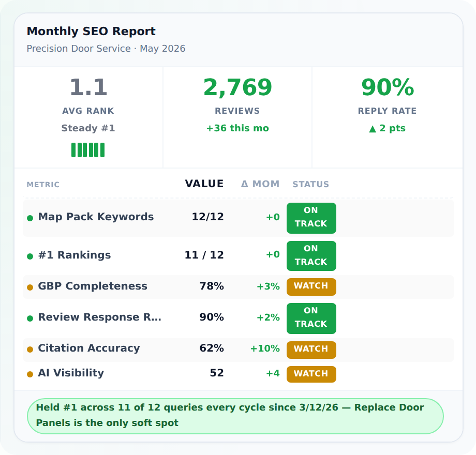Click the 1.1 average rank value

coord(88,87)
